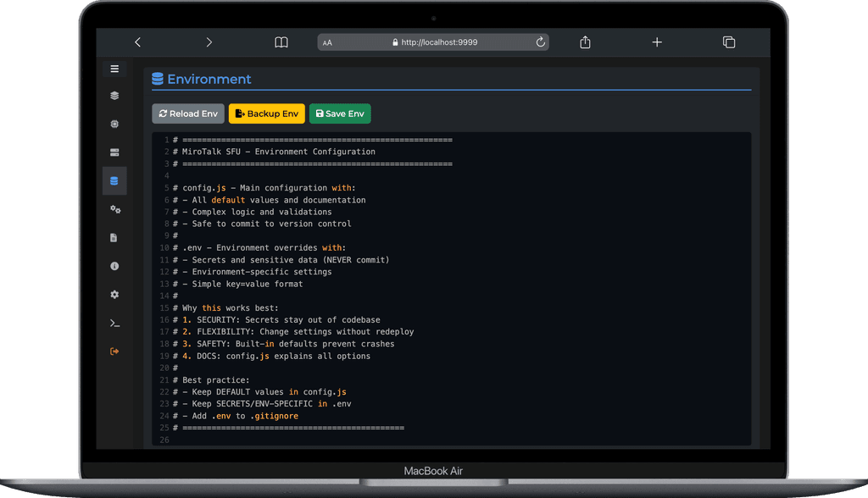Image resolution: width=868 pixels, height=498 pixels.
Task: Click line 'Add .env to .gitignore'
Action: [245, 416]
